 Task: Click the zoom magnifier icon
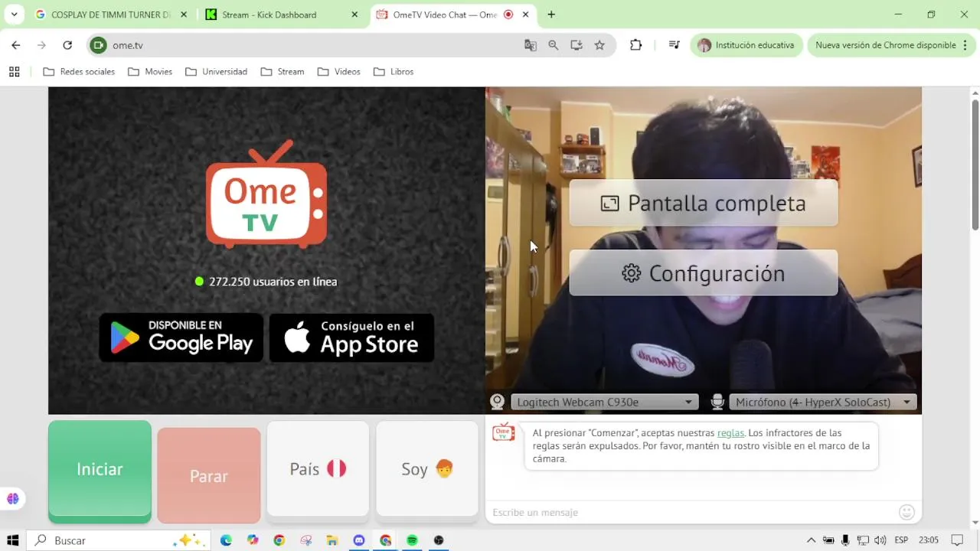tap(554, 45)
